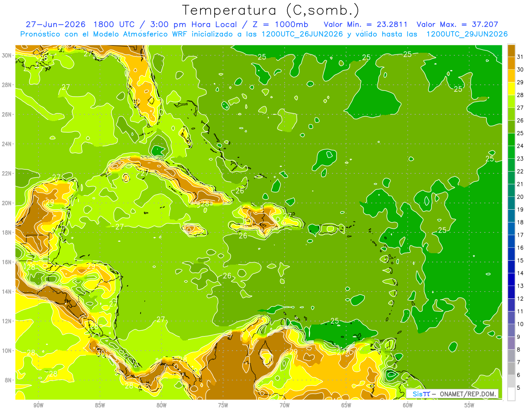The height and width of the screenshot is (411, 532).
Task: Click the "30N" latitude axis label
Action: point(7,55)
